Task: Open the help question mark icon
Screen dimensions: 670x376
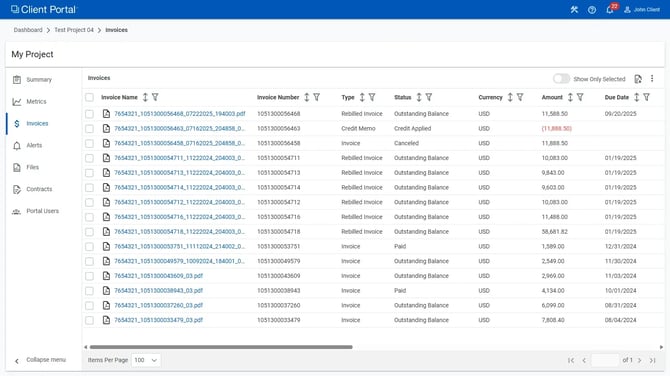Action: point(592,9)
